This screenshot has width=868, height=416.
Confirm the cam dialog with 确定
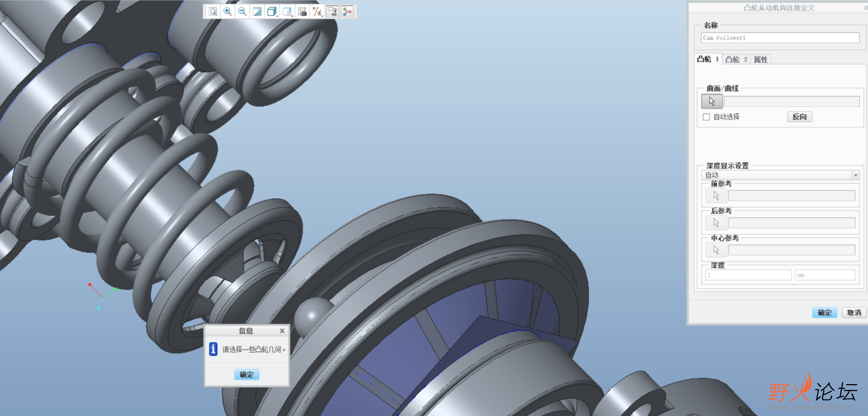pos(825,312)
